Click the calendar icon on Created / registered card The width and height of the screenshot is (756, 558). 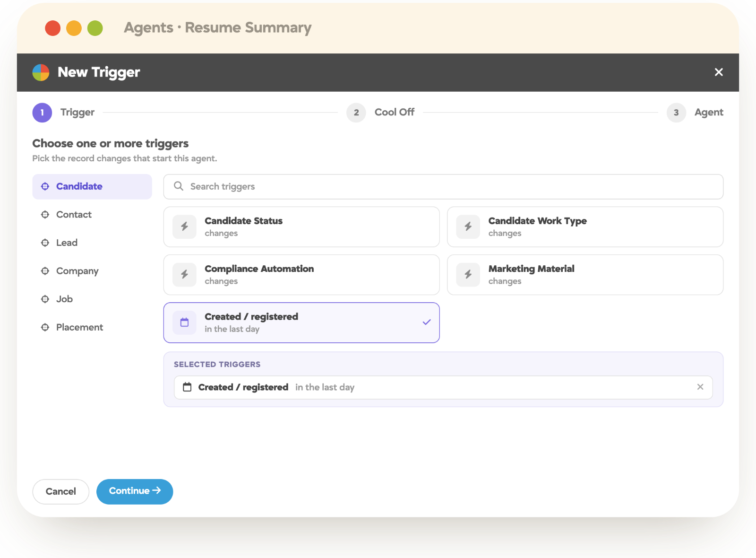184,323
